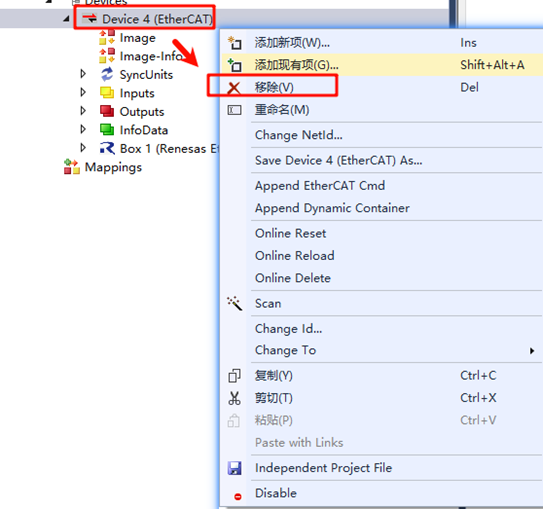The image size is (543, 509).
Task: Click the rename icon beside 重命名(M)
Action: 234,110
